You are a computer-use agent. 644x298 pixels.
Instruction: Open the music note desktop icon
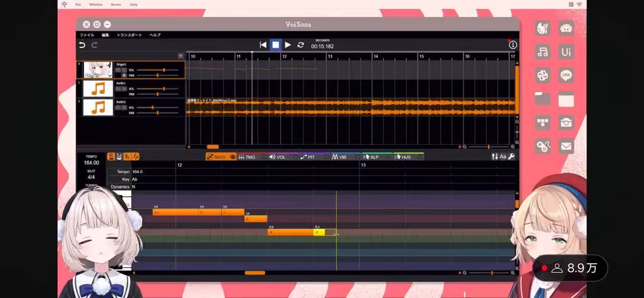click(x=543, y=52)
